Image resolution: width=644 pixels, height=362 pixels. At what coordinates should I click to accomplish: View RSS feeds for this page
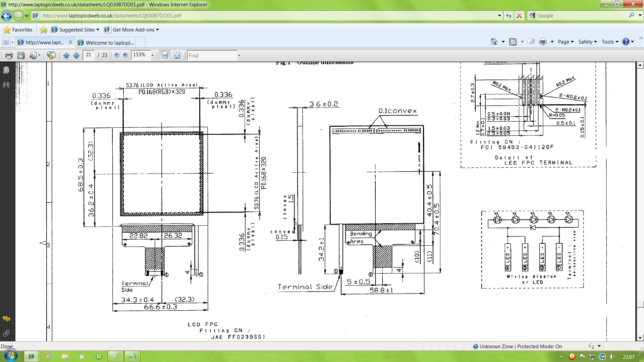pos(513,42)
